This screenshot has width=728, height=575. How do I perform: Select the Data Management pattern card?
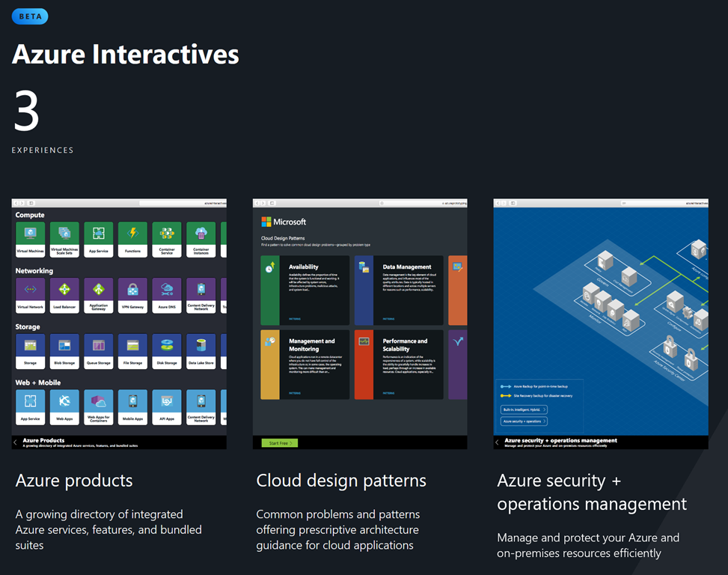click(399, 290)
